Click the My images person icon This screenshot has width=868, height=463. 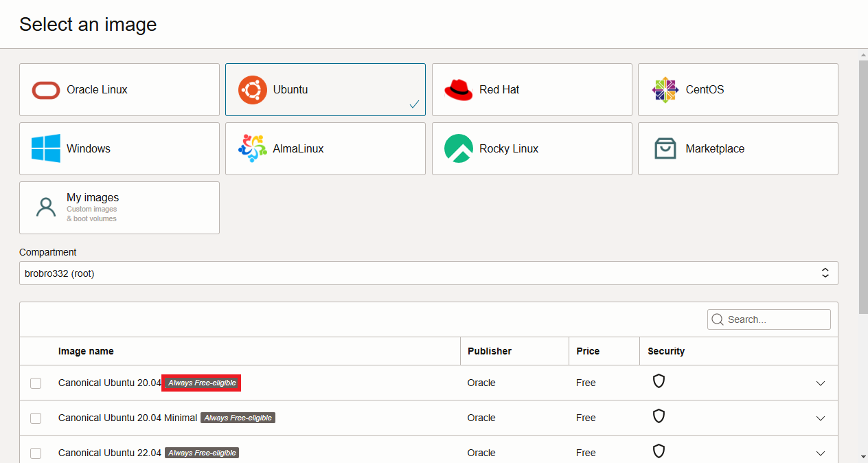(46, 207)
